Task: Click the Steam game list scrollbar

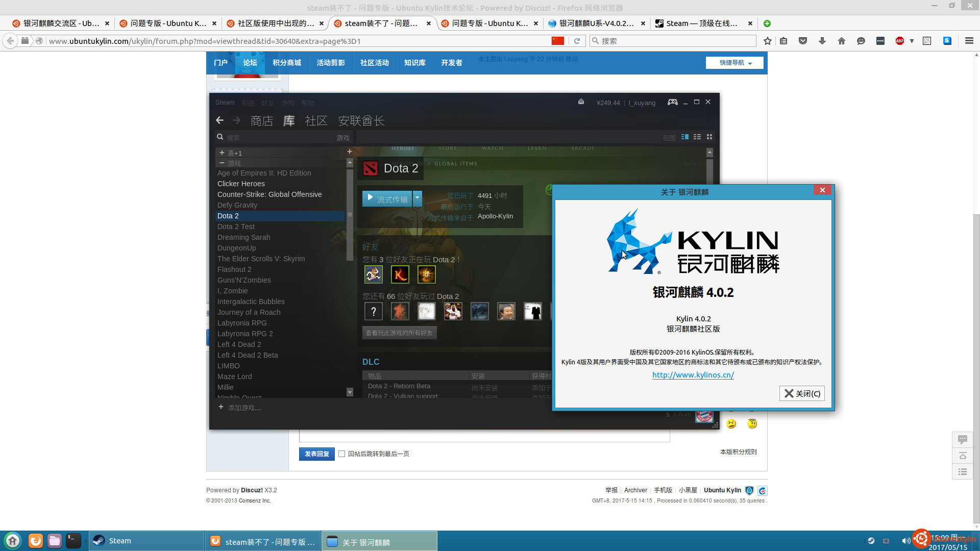Action: pos(350,214)
